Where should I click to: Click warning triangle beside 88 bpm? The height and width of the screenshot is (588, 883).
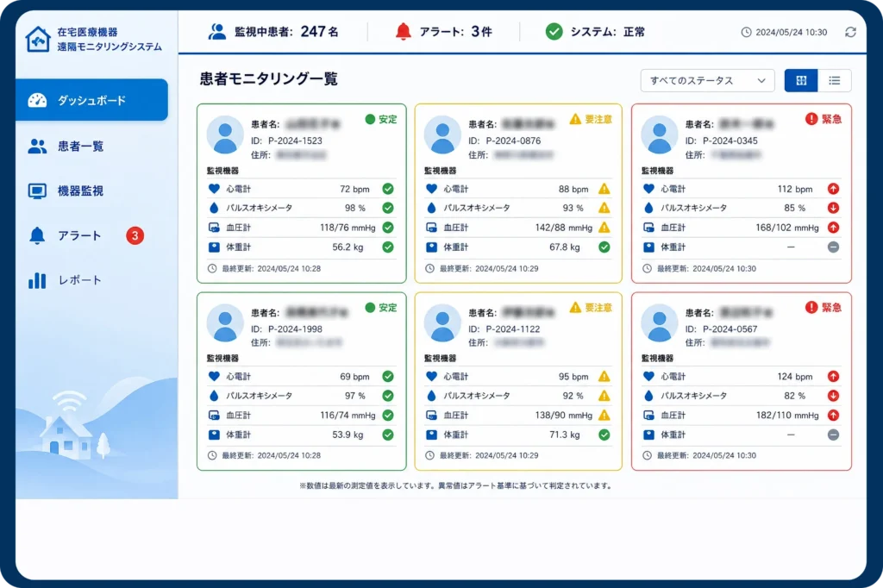(x=604, y=189)
